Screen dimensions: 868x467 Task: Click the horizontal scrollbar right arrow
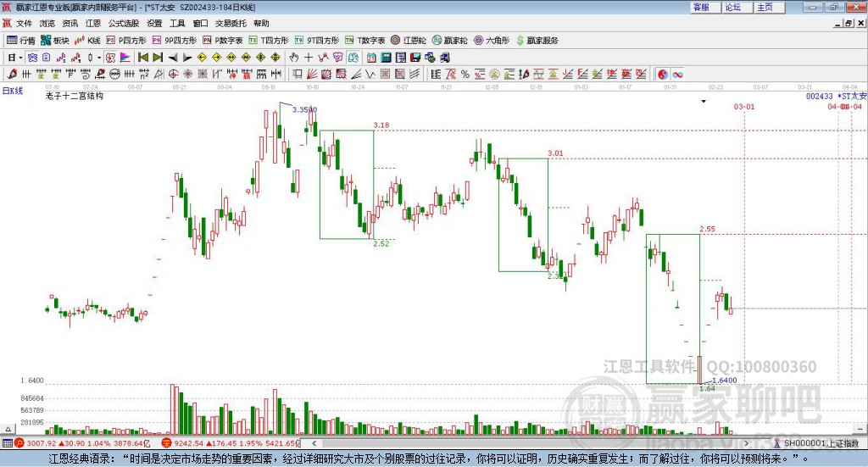(746, 443)
